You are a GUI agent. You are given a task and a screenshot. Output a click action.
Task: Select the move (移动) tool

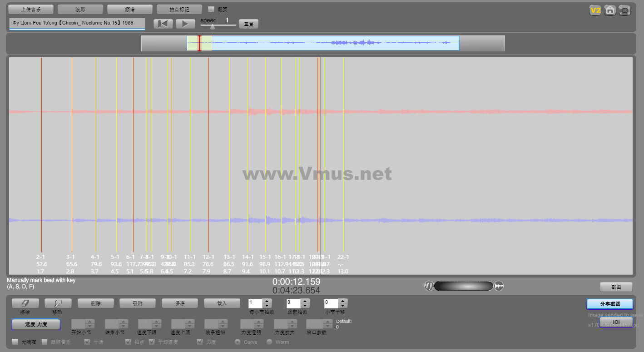(x=58, y=303)
